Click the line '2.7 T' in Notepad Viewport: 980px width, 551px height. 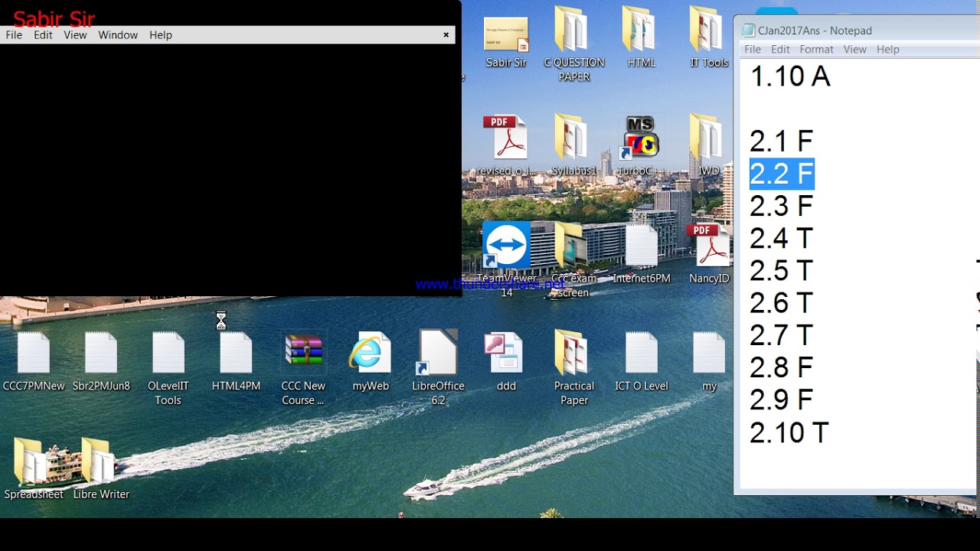781,336
